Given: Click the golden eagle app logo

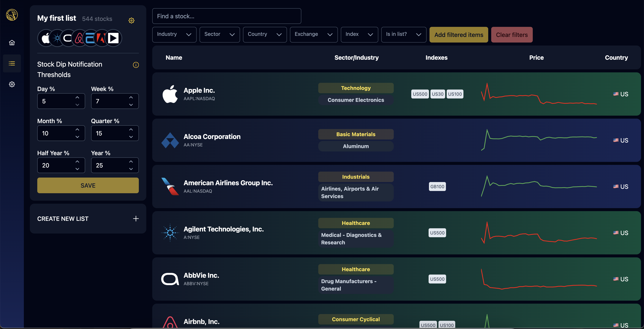Looking at the screenshot, I should (12, 15).
